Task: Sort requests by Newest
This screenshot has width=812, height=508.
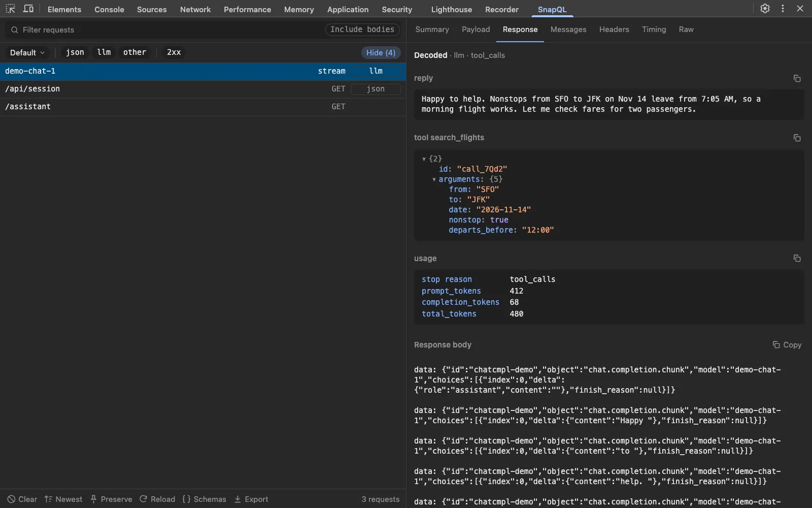Action: (63, 499)
